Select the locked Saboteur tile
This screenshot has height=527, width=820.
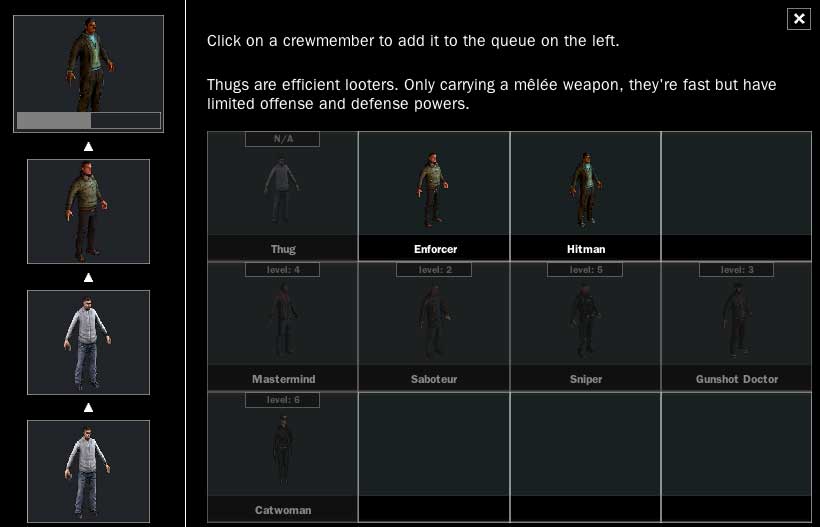(x=434, y=326)
